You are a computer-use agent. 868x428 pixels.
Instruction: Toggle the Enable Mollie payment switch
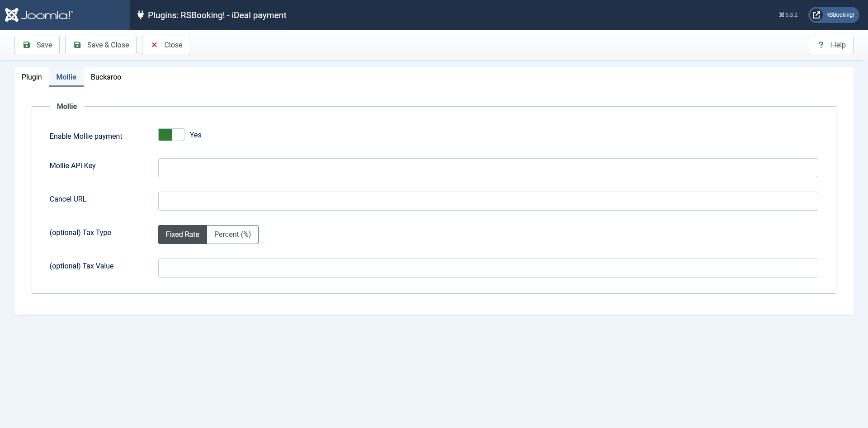(x=171, y=135)
